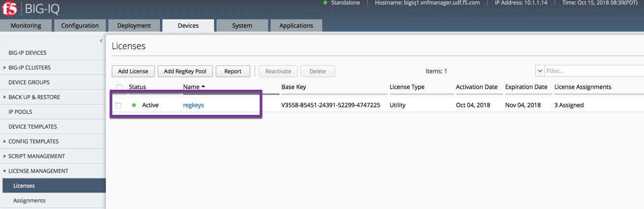Open DEVICE TEMPLATES in sidebar

[32, 127]
